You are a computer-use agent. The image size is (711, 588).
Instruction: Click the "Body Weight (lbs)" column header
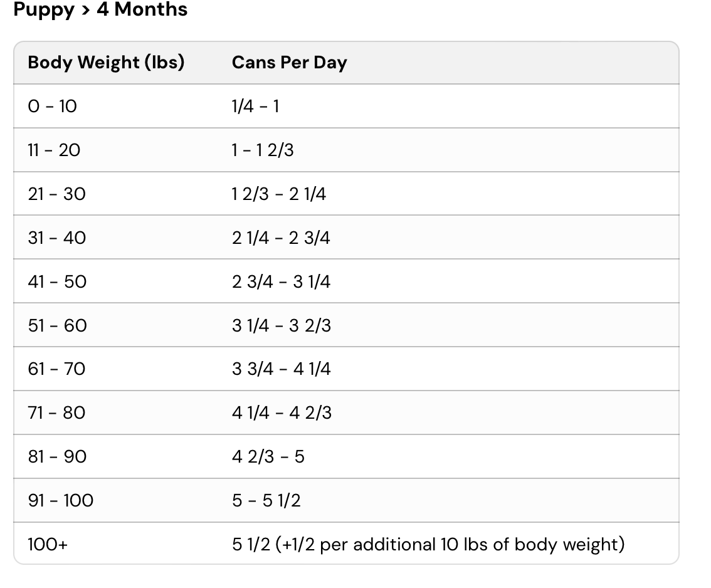click(106, 63)
